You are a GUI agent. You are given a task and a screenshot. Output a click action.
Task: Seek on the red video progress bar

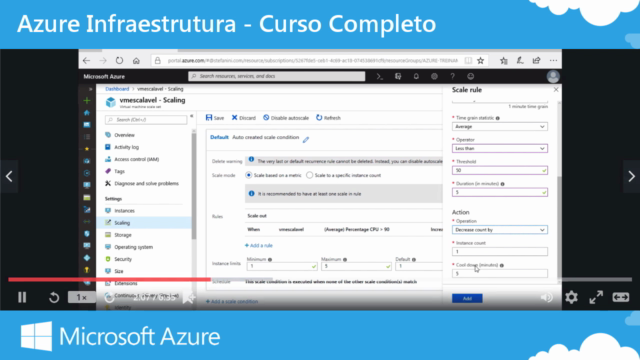109,280
